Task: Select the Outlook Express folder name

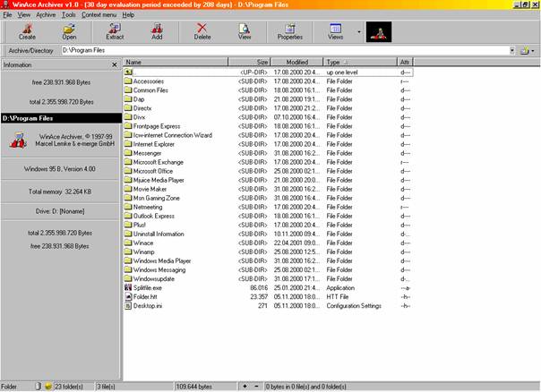Action: (x=154, y=216)
